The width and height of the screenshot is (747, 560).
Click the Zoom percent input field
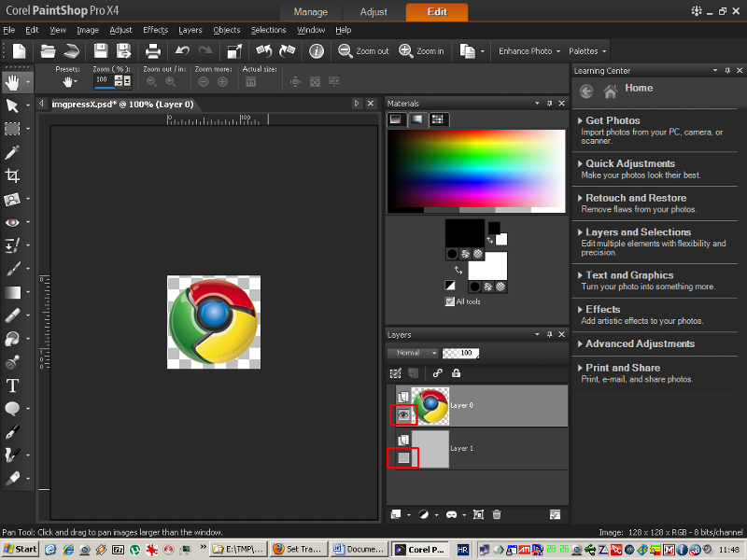click(x=104, y=80)
